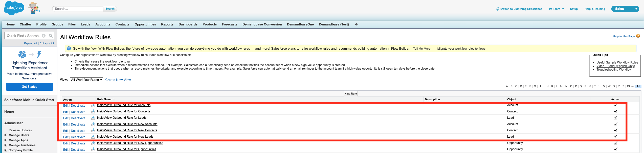644x153 pixels.
Task: Edit InsideView Outbound Rule for New Contacts
Action: pos(66,131)
